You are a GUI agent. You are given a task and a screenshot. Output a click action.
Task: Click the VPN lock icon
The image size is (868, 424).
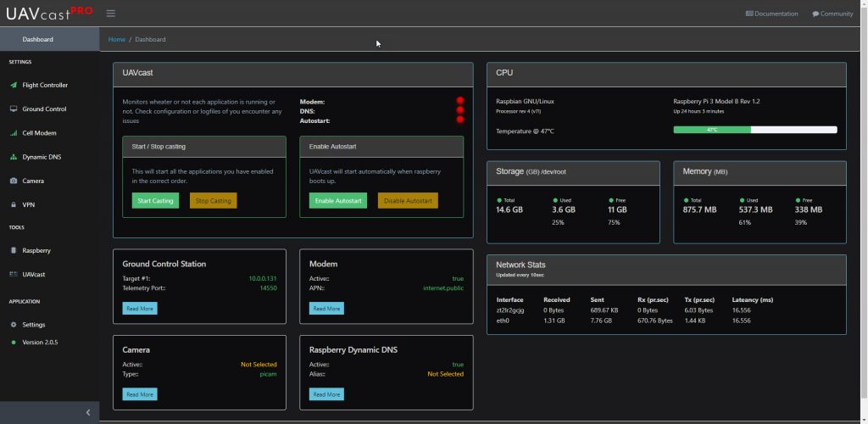click(14, 205)
